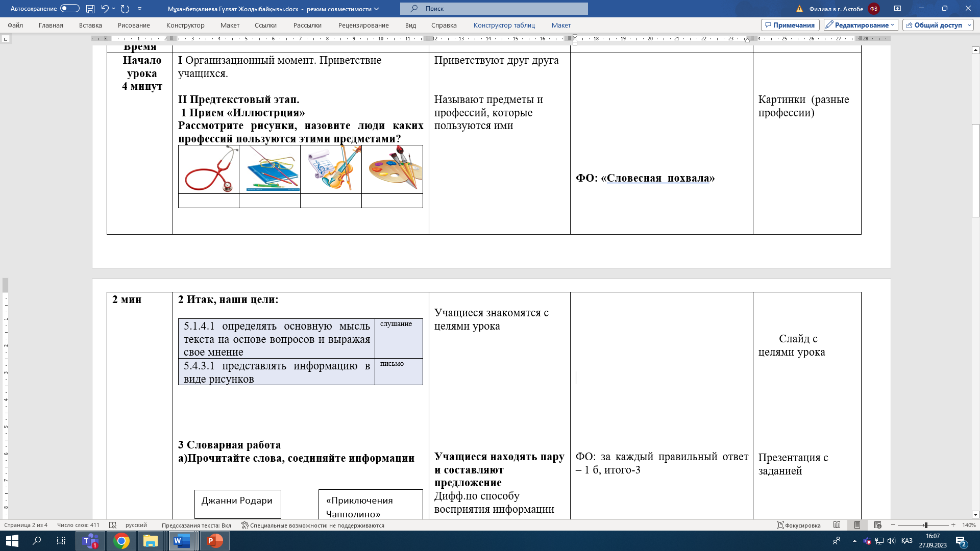Click the proofing check icon in status bar
The width and height of the screenshot is (980, 551).
pyautogui.click(x=113, y=525)
